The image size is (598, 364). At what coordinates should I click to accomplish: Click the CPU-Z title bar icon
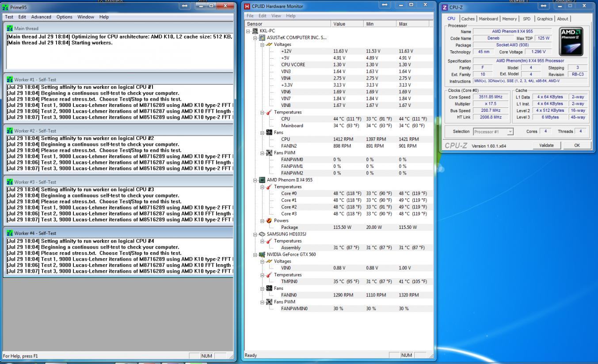(x=445, y=7)
